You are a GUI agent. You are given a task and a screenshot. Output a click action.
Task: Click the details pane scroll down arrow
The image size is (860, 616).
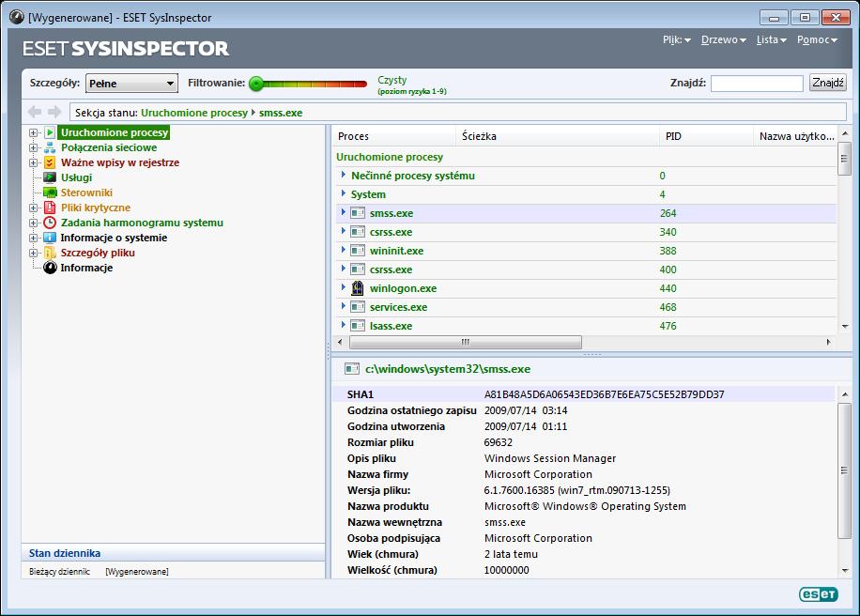point(845,571)
